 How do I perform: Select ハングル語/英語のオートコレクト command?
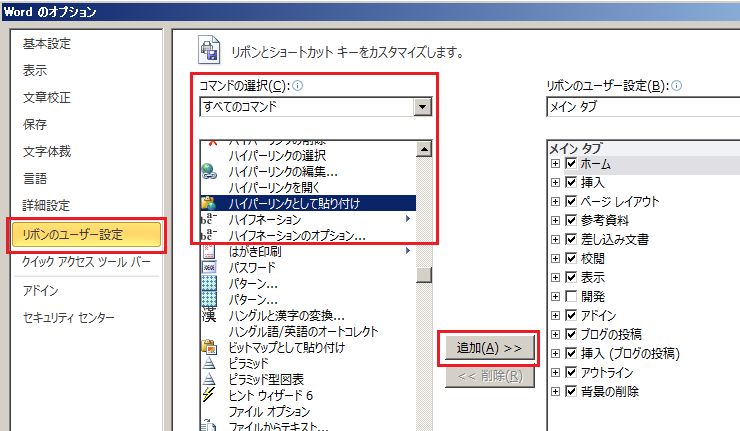303,331
